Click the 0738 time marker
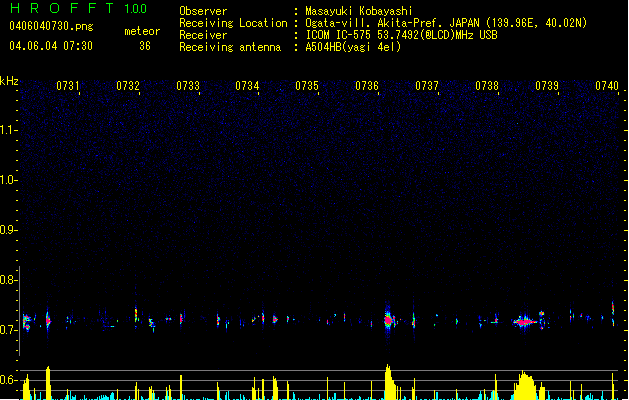 (x=487, y=86)
